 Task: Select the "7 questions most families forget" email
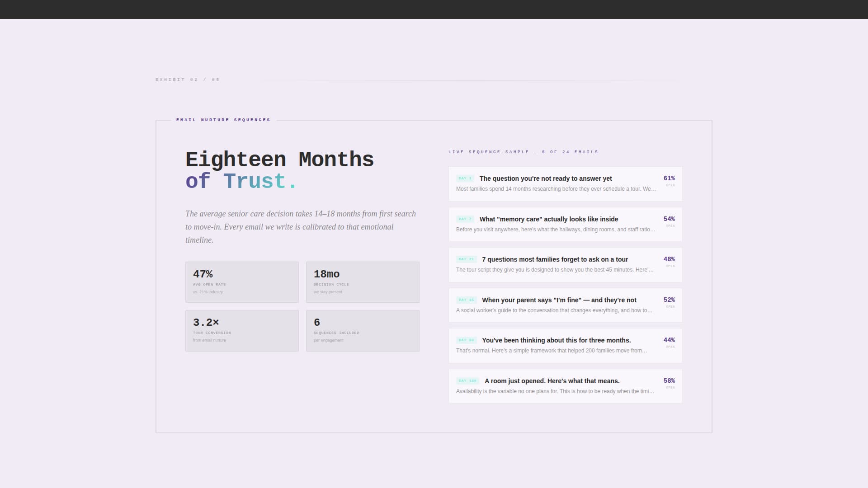point(555,259)
